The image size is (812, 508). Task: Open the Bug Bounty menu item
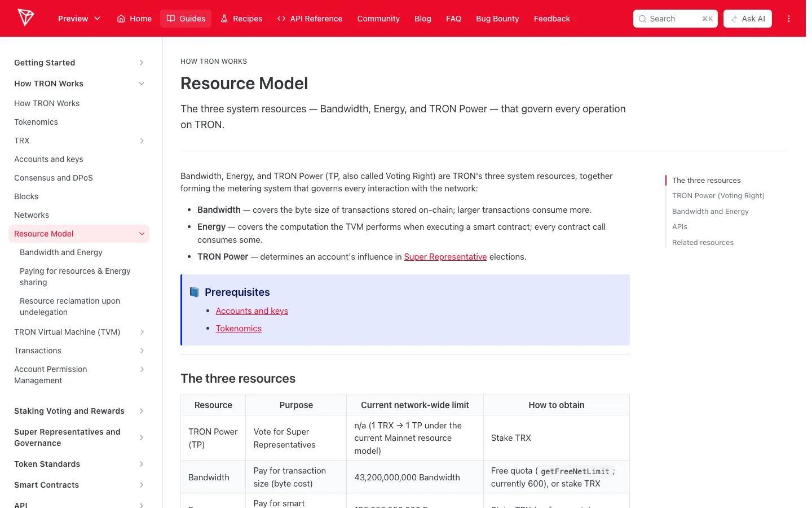[x=497, y=19]
